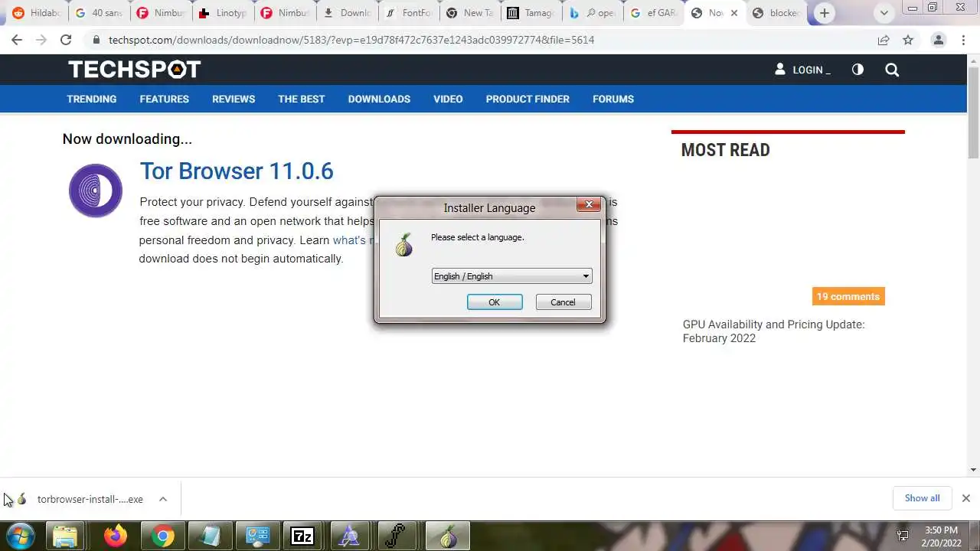The image size is (980, 551).
Task: Reload the current page
Action: point(66,40)
